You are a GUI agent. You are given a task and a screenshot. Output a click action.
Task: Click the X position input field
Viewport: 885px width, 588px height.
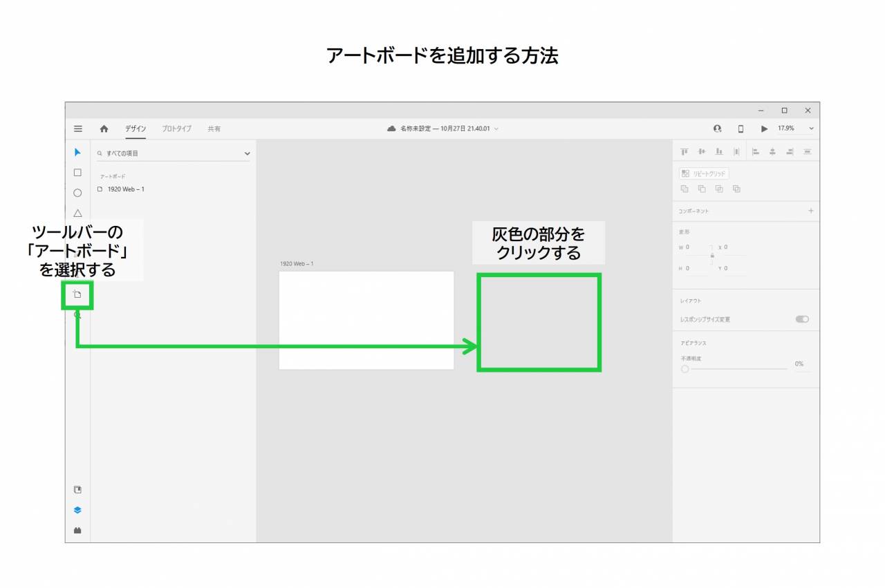pyautogui.click(x=736, y=247)
